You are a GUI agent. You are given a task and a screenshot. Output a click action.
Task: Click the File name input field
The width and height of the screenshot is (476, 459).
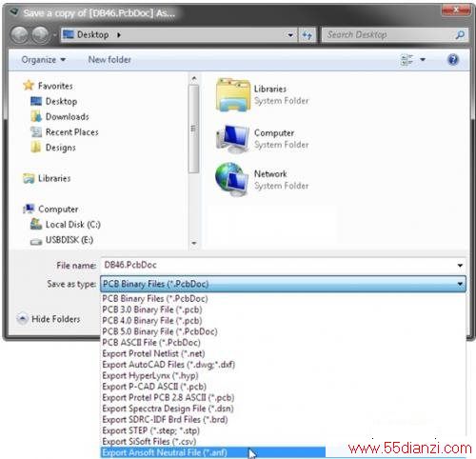(x=278, y=265)
